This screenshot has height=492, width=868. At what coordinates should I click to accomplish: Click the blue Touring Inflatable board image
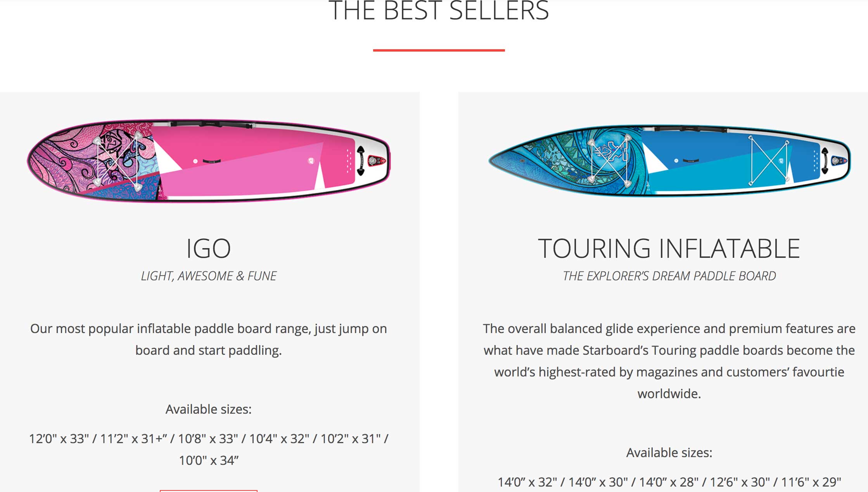[x=669, y=161]
